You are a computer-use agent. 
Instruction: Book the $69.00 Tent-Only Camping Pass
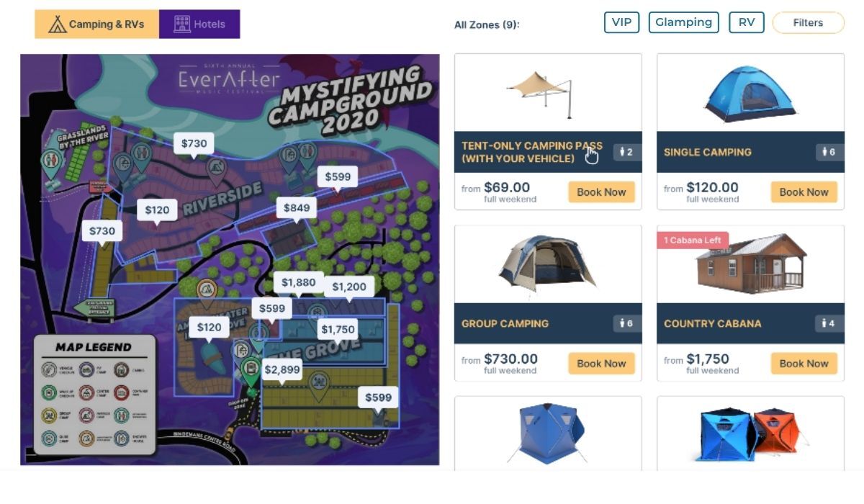pos(601,192)
